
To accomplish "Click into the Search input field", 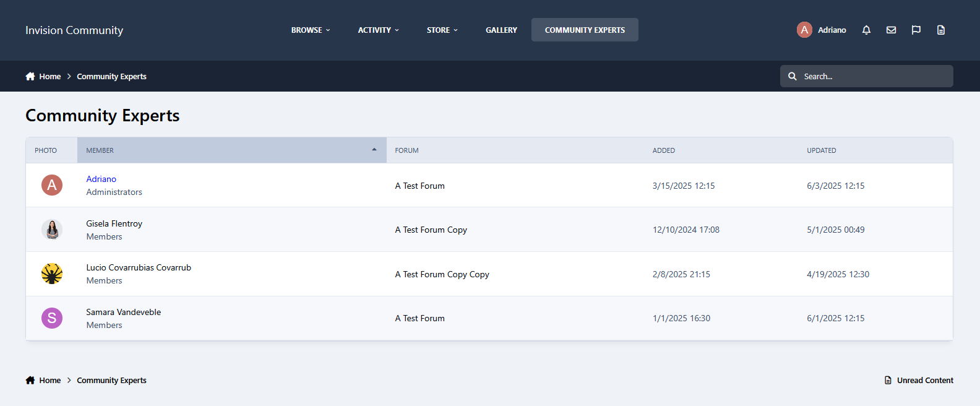I will tap(872, 76).
